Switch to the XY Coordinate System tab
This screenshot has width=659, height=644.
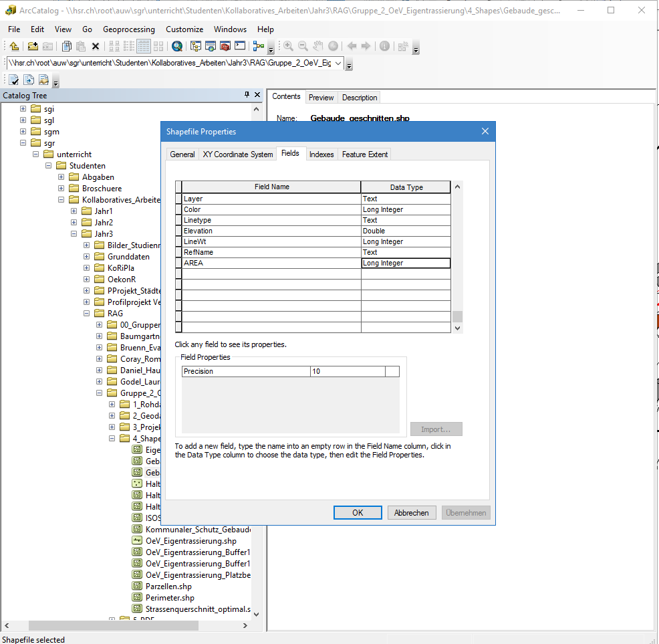tap(237, 154)
